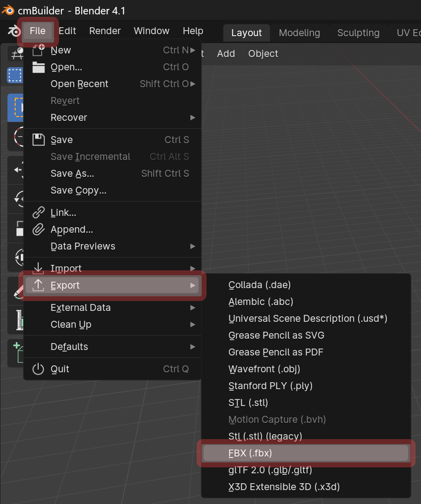Expand the Import submenu
The height and width of the screenshot is (504, 421).
click(113, 268)
